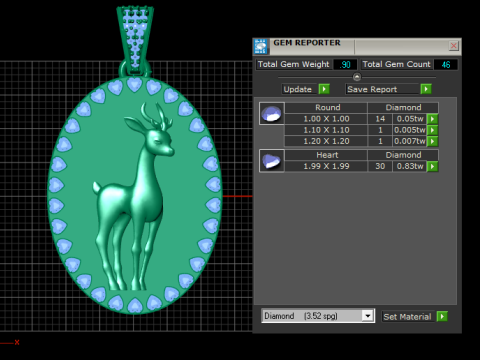Click the Diamond header in Round table
This screenshot has width=480, height=360.
[403, 107]
